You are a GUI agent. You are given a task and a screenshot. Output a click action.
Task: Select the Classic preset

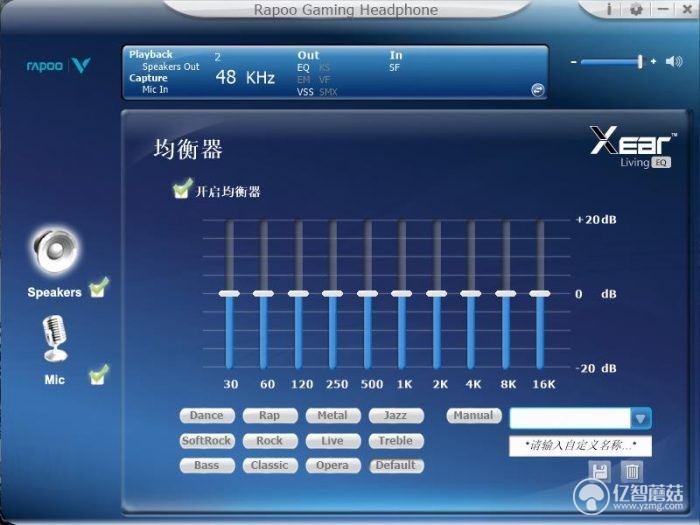pyautogui.click(x=270, y=465)
